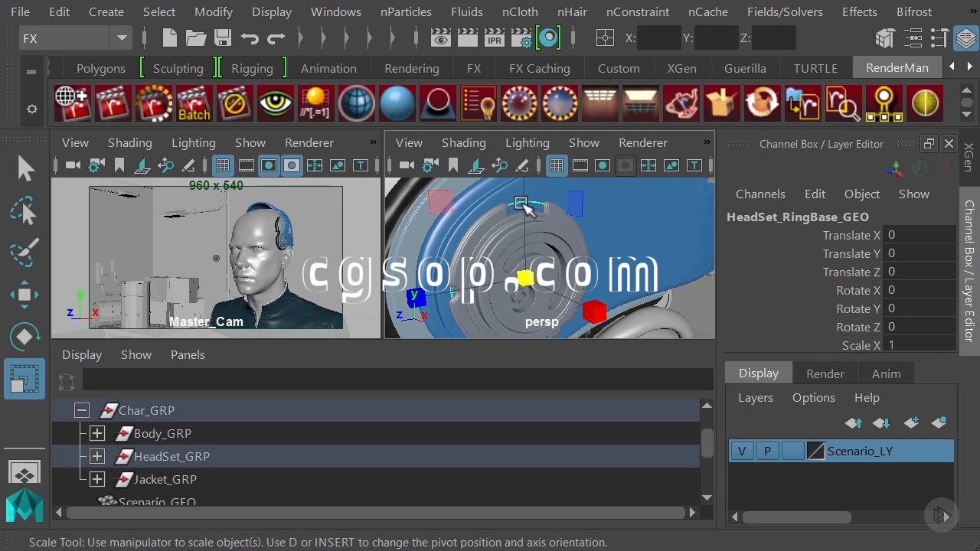980x551 pixels.
Task: Click the RenderMan eye shelf icon
Action: [x=275, y=103]
